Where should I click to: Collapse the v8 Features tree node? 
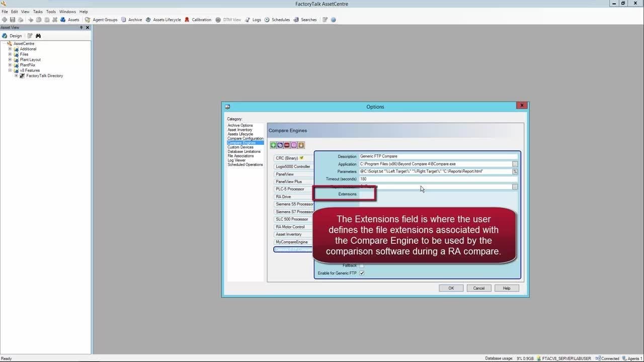pyautogui.click(x=10, y=70)
